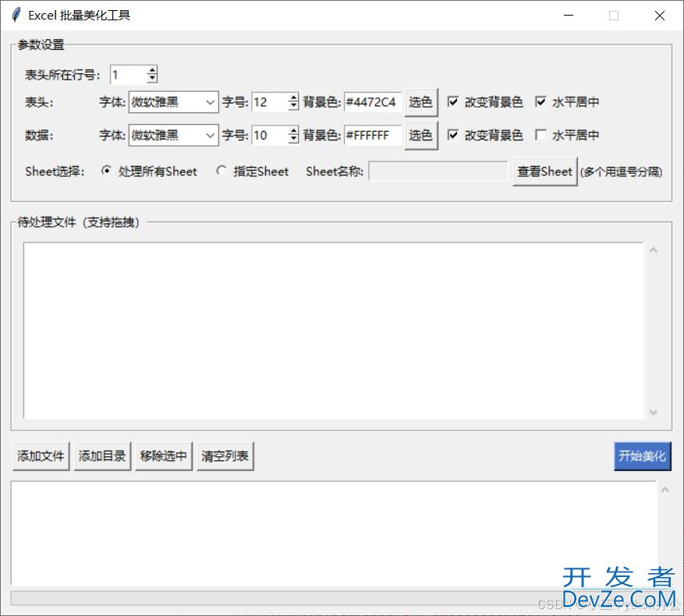Click header background color hex input field
This screenshot has width=684, height=616.
pyautogui.click(x=372, y=102)
